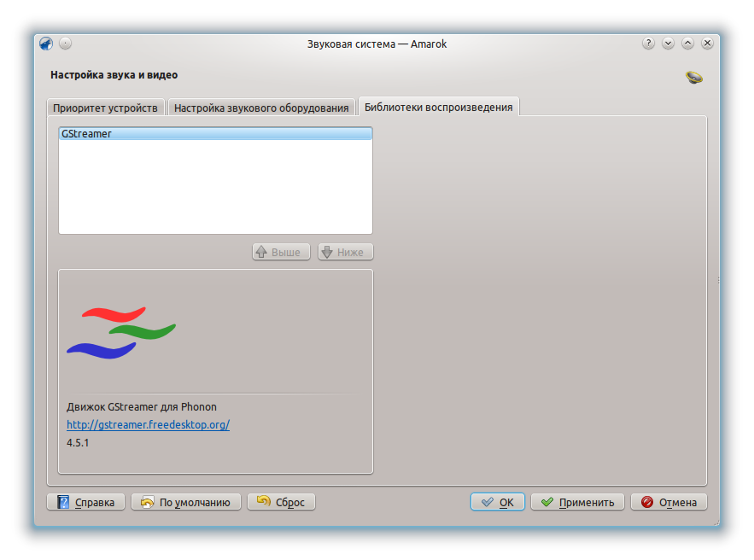The height and width of the screenshot is (560, 754).
Task: Select the GStreamer backend in the list
Action: tap(215, 134)
